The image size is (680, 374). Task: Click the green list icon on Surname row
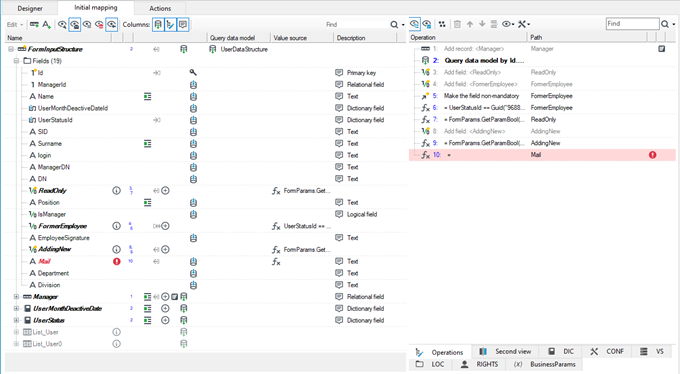click(x=147, y=143)
